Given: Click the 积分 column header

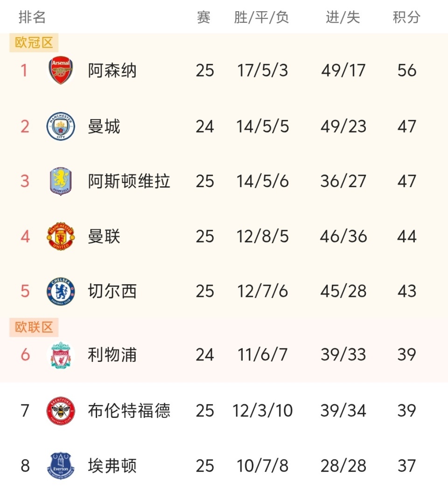Looking at the screenshot, I should (406, 17).
